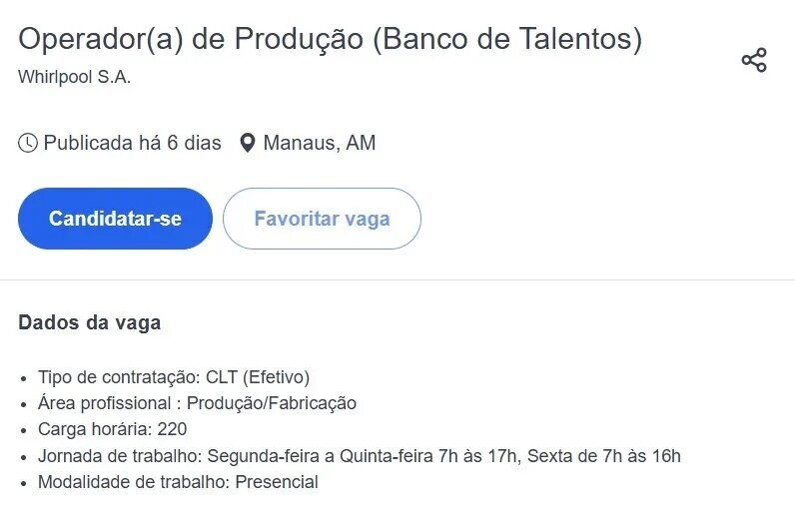
Task: Click the 'Publicada há 6 dias' text
Action: tap(132, 143)
